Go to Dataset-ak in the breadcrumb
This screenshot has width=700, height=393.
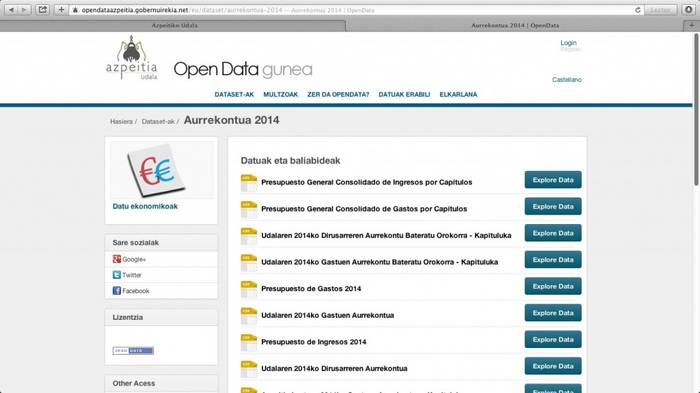(x=158, y=121)
